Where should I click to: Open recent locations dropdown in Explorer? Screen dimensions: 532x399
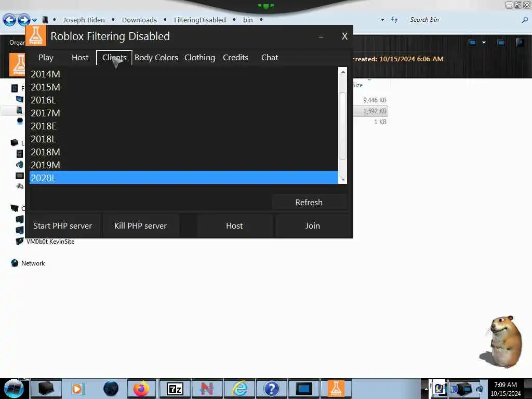tap(35, 20)
